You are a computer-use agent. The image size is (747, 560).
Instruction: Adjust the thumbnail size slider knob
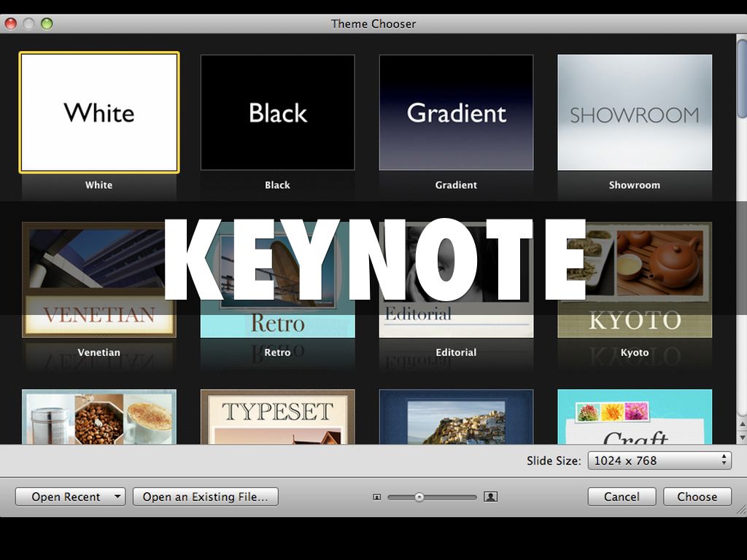[x=419, y=497]
